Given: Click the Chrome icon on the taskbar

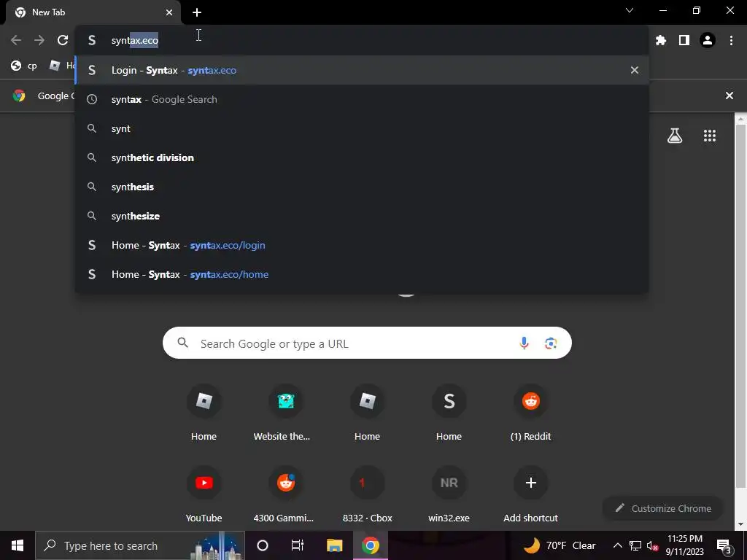Looking at the screenshot, I should (x=370, y=545).
